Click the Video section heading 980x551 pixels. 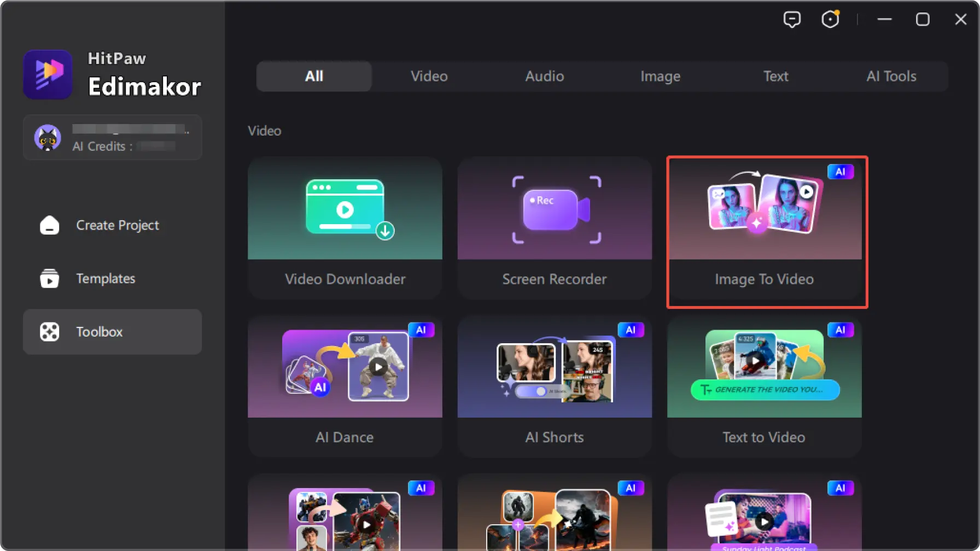pyautogui.click(x=265, y=131)
